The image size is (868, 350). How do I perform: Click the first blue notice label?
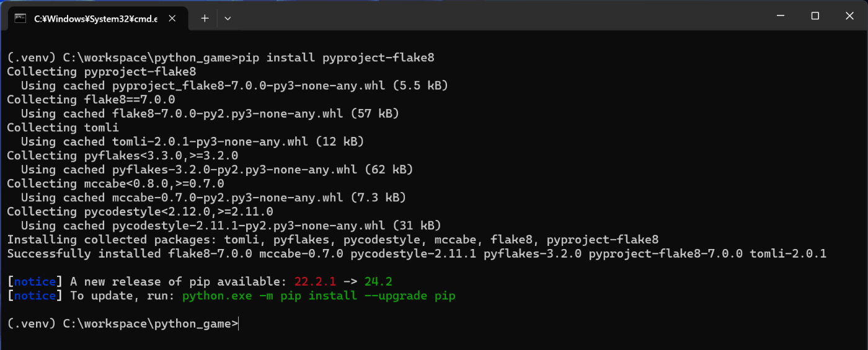pyautogui.click(x=35, y=281)
